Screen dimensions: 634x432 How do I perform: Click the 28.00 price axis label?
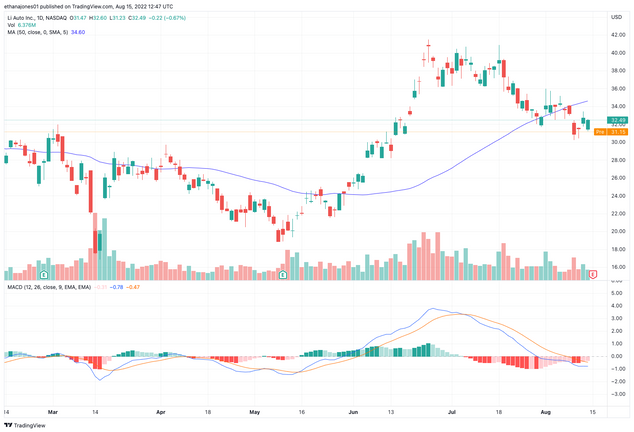(618, 160)
